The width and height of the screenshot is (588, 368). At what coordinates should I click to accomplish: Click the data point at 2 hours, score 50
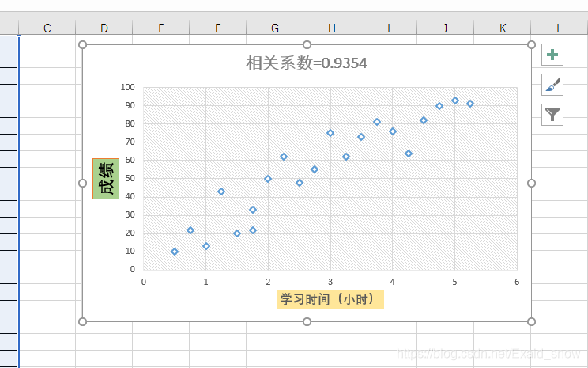(268, 179)
